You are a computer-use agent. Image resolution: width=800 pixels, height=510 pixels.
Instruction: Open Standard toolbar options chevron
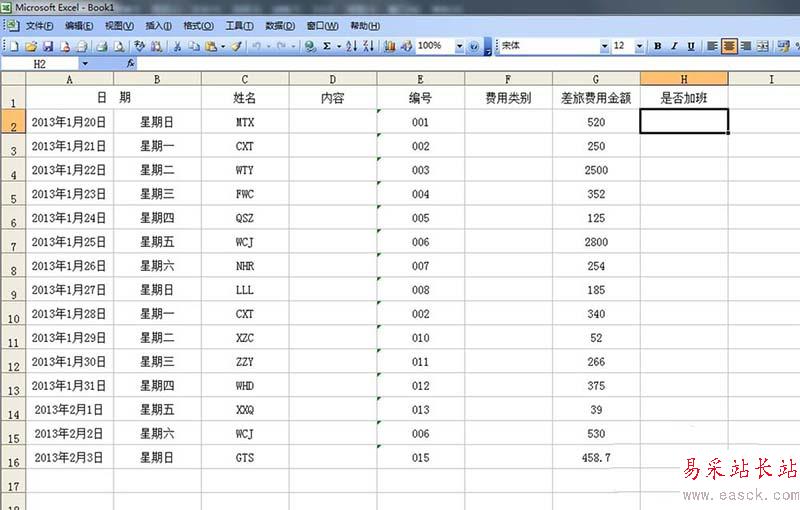click(x=488, y=47)
